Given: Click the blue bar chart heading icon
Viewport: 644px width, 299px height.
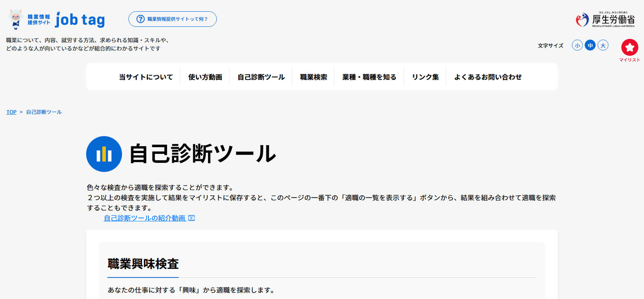Looking at the screenshot, I should tap(104, 154).
